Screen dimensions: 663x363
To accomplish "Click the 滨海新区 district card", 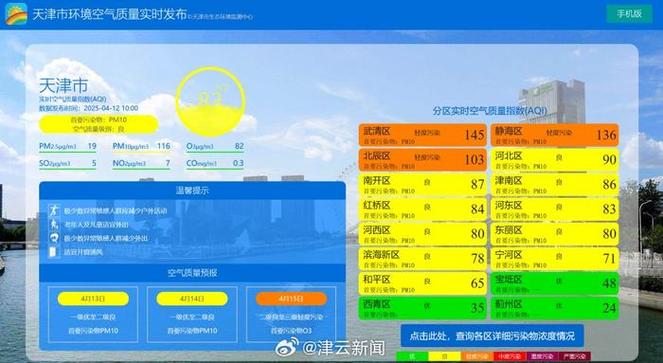I will pyautogui.click(x=423, y=259).
